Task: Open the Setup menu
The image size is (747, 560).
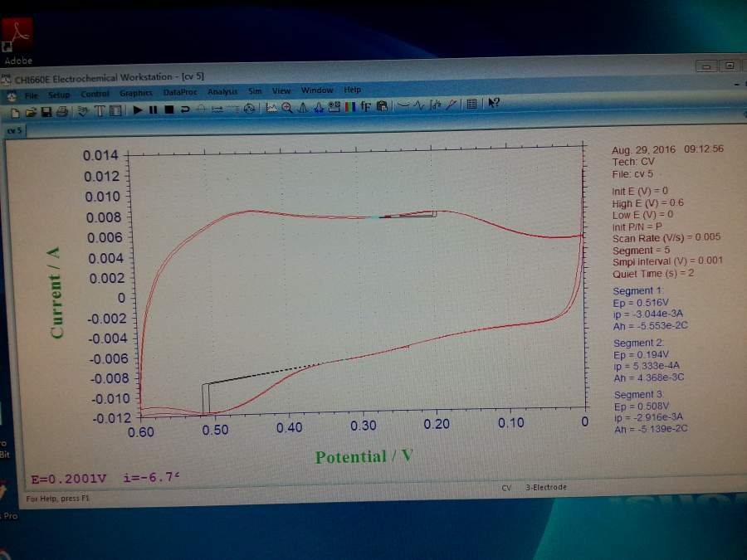Action: point(59,95)
